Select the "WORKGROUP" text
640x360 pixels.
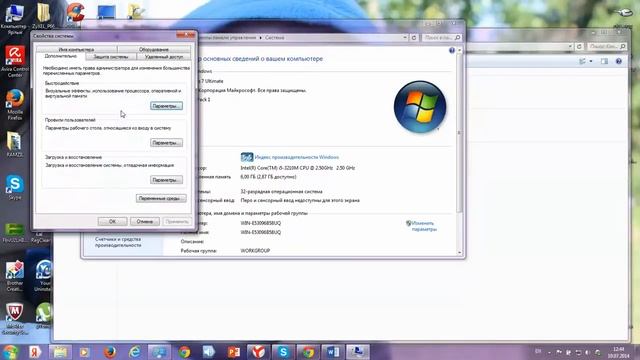click(255, 251)
